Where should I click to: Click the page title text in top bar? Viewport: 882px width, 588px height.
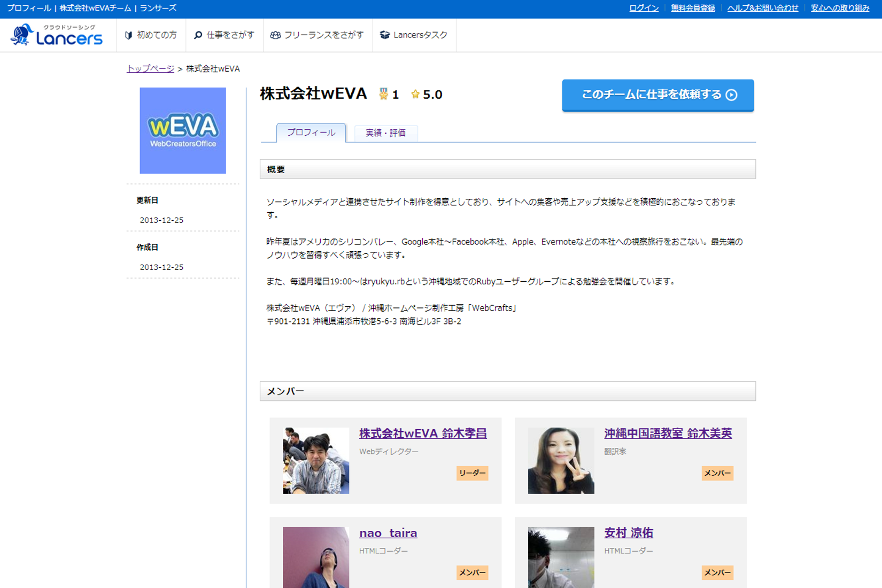pos(91,8)
